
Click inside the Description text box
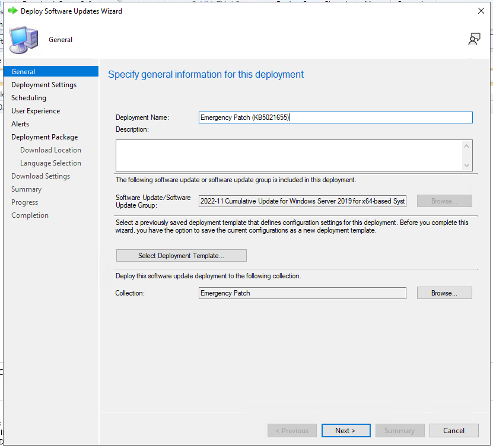coord(289,155)
